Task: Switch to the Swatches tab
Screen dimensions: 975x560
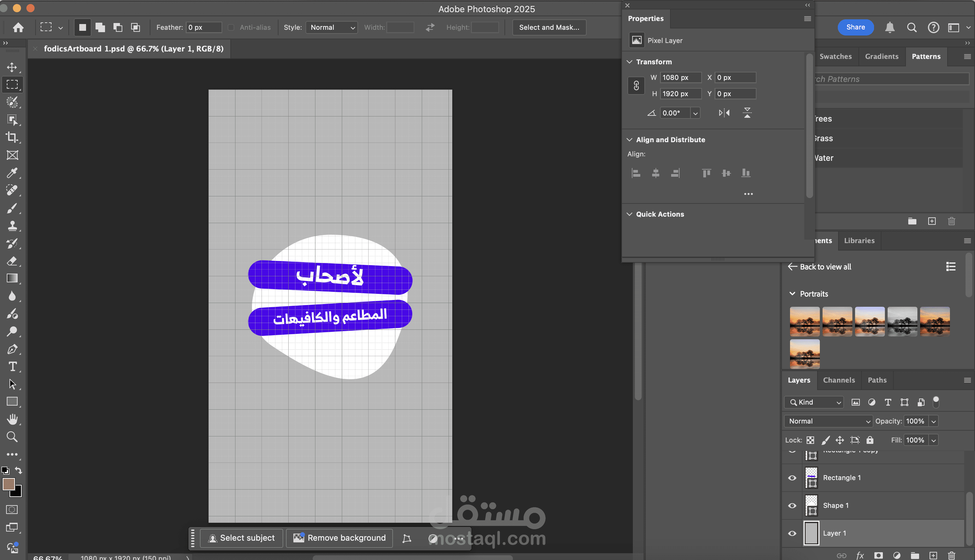Action: tap(835, 57)
